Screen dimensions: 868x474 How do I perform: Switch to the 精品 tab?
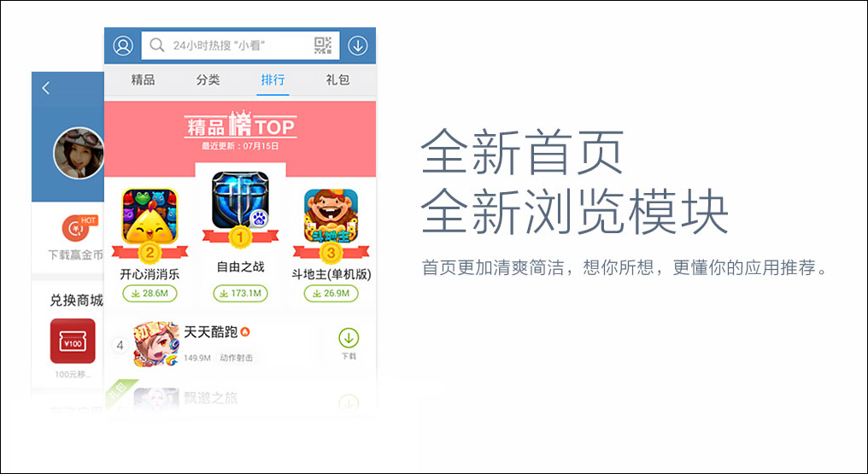[x=143, y=79]
